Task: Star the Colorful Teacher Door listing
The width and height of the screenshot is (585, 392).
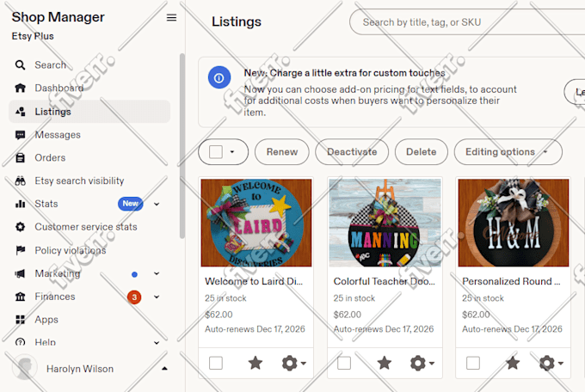Action: [x=385, y=363]
